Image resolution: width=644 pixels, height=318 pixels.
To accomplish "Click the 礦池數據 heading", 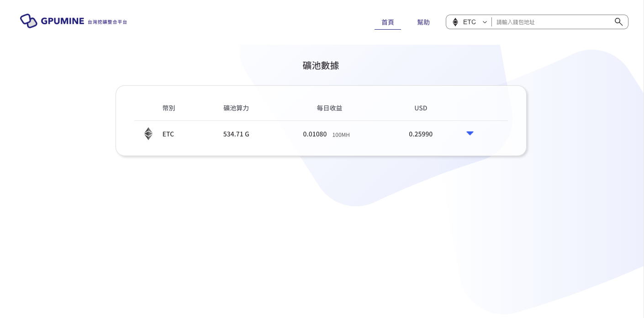I will pyautogui.click(x=321, y=65).
